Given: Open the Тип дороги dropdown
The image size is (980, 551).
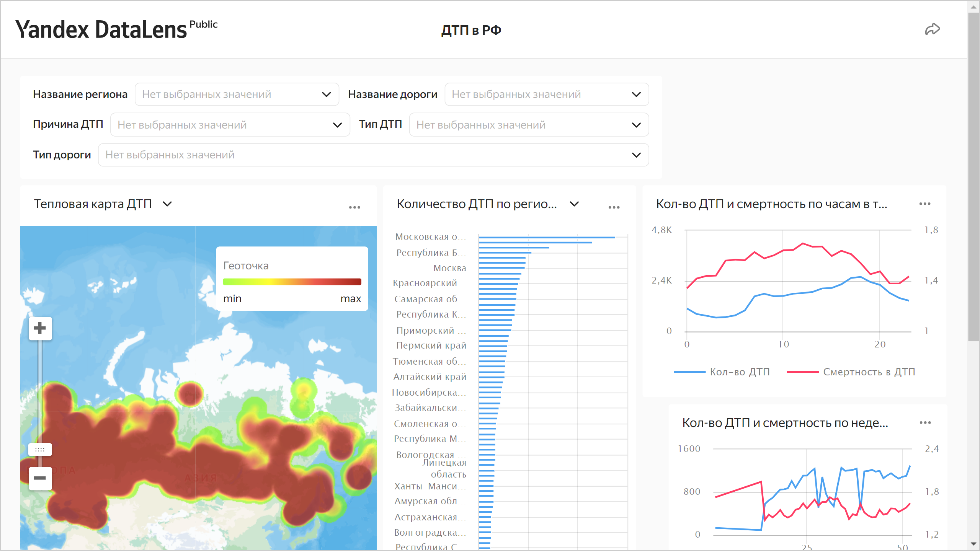Looking at the screenshot, I should 373,155.
